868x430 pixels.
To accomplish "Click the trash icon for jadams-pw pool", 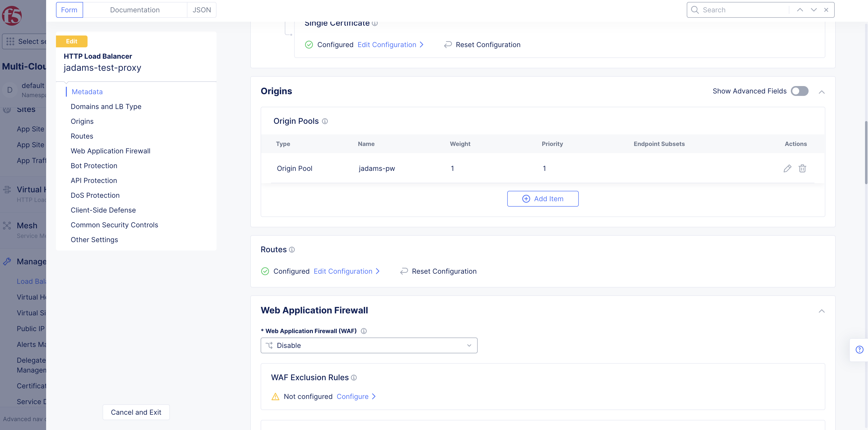I will point(802,168).
